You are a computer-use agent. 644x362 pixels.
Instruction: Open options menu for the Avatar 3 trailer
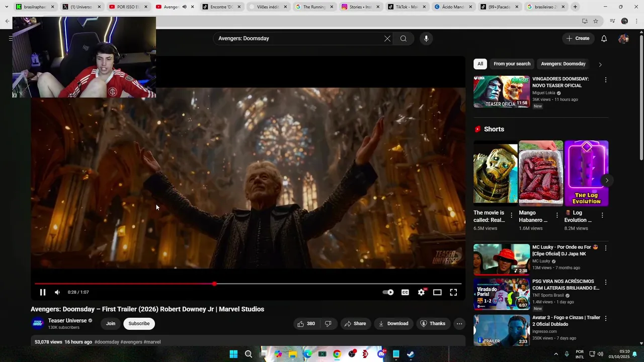pyautogui.click(x=606, y=318)
